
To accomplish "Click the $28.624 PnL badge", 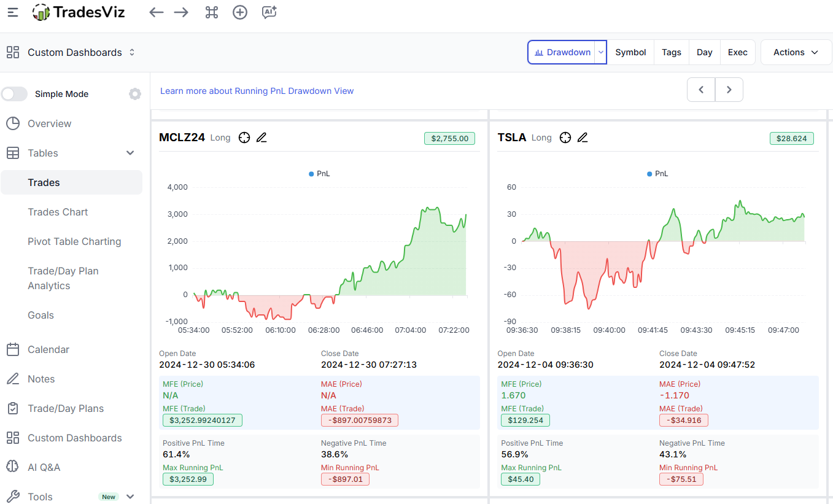I will click(x=792, y=139).
